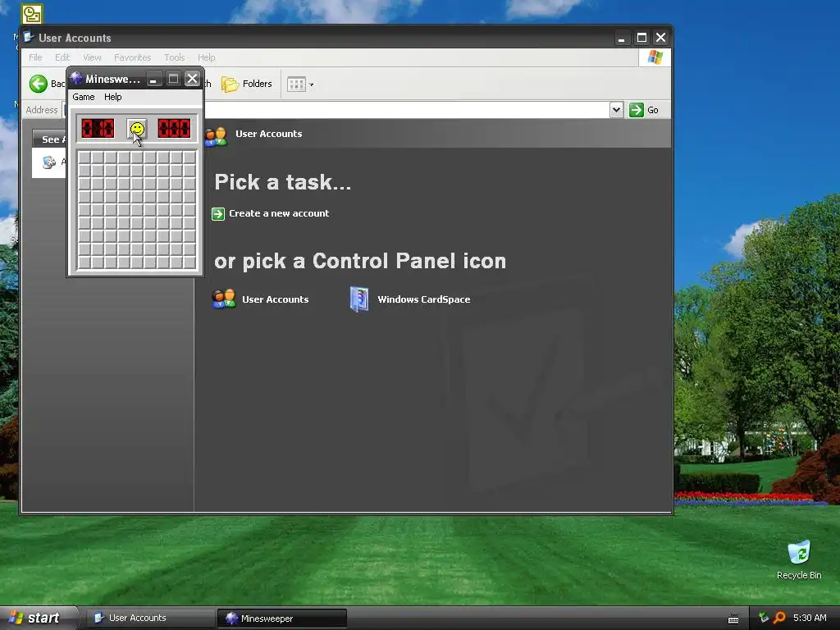Click the 5:30 AM system clock
Viewport: 840px width, 630px height.
[x=810, y=618]
